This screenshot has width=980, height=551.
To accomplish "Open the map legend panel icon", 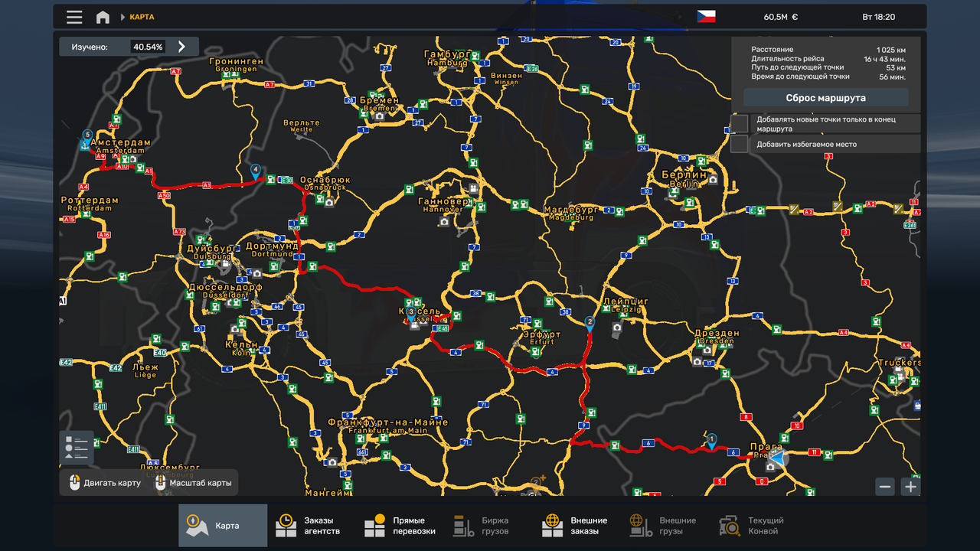I will [x=77, y=448].
